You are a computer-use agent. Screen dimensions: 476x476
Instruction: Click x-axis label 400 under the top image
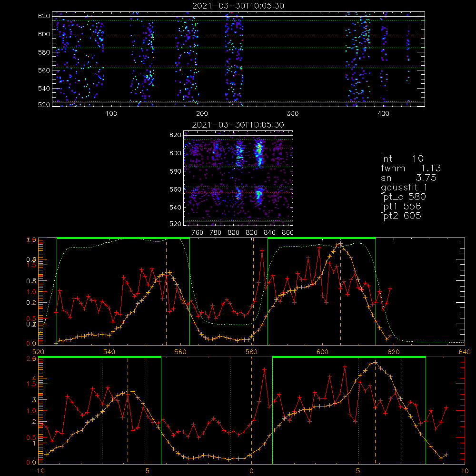pyautogui.click(x=383, y=114)
